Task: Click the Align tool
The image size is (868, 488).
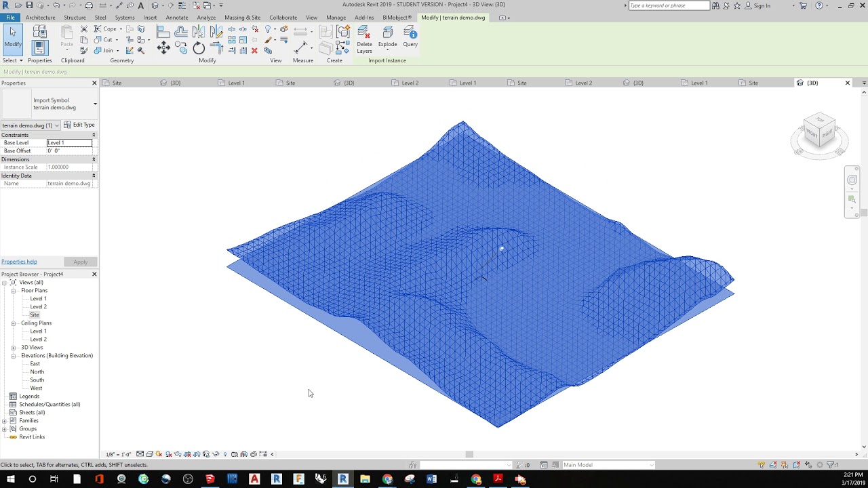Action: point(163,31)
